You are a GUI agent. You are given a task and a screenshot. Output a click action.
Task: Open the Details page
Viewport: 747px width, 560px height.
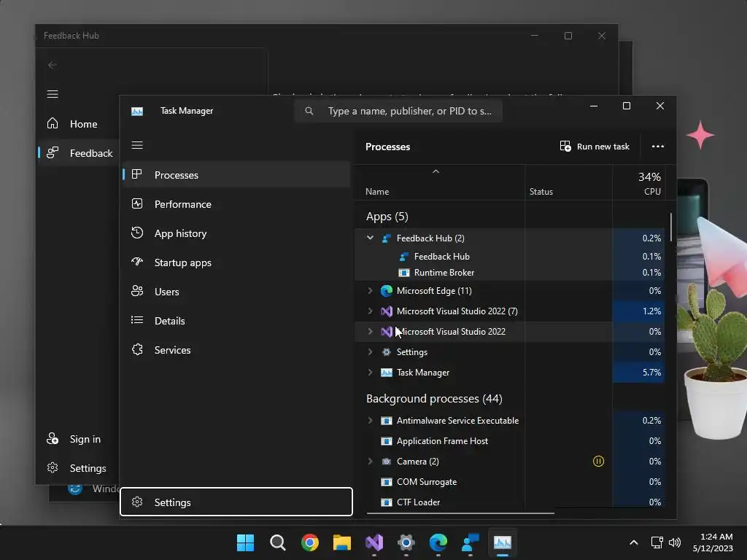pyautogui.click(x=237, y=321)
